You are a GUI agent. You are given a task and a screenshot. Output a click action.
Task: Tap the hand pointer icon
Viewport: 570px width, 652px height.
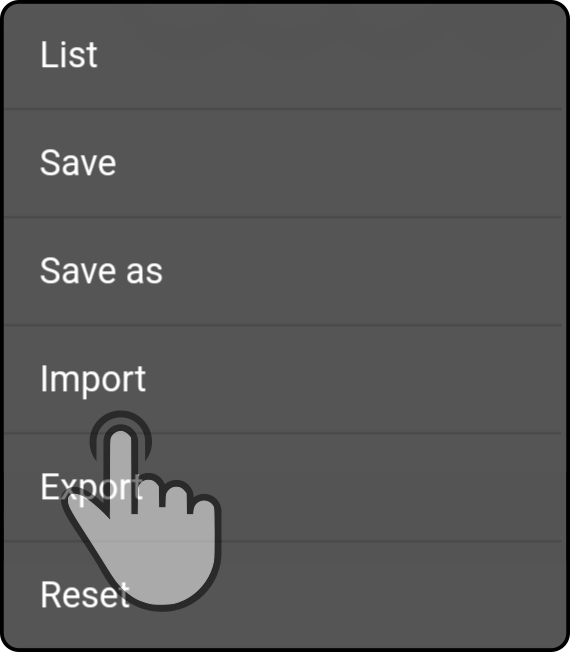click(141, 511)
